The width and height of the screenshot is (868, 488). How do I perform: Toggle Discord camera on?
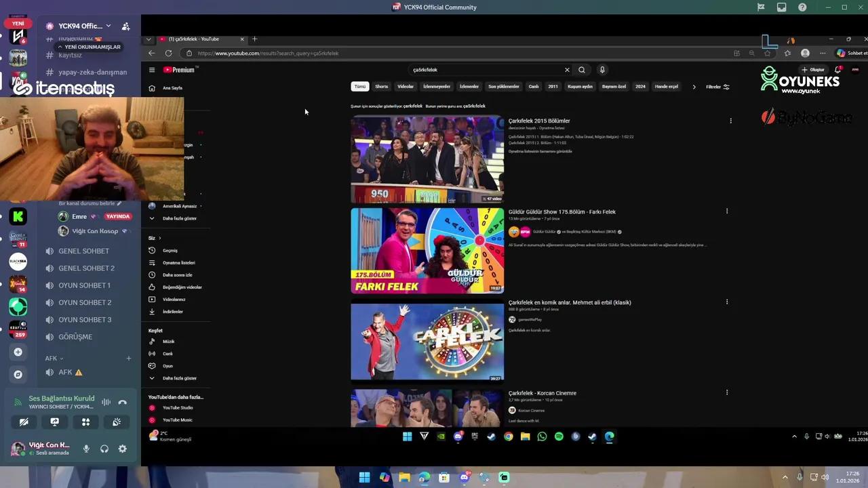[x=24, y=422]
